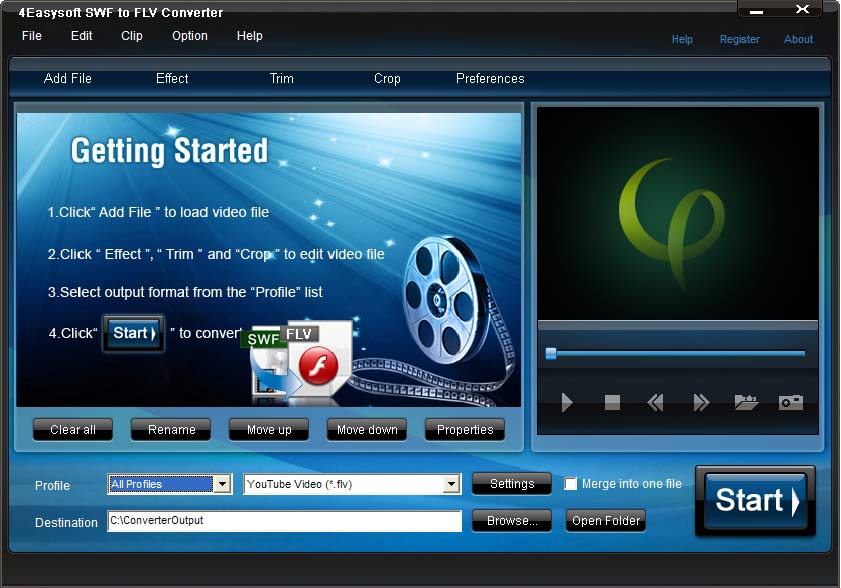This screenshot has width=841, height=588.
Task: Start the conversion
Action: [x=755, y=501]
